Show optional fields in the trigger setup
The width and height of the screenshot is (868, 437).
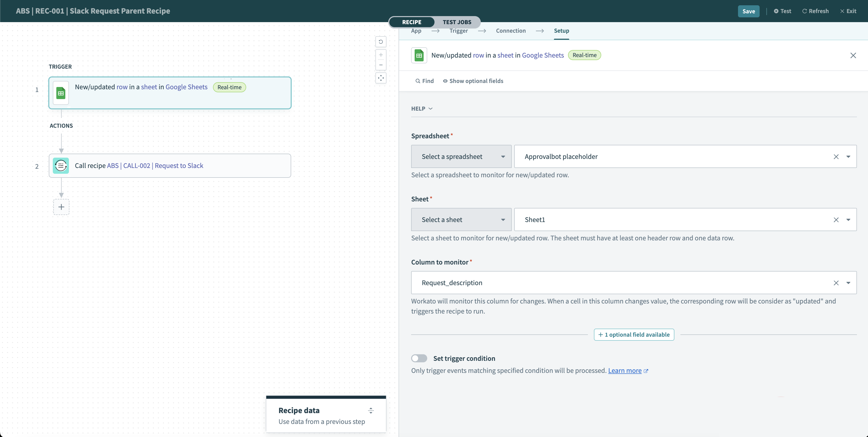tap(473, 80)
